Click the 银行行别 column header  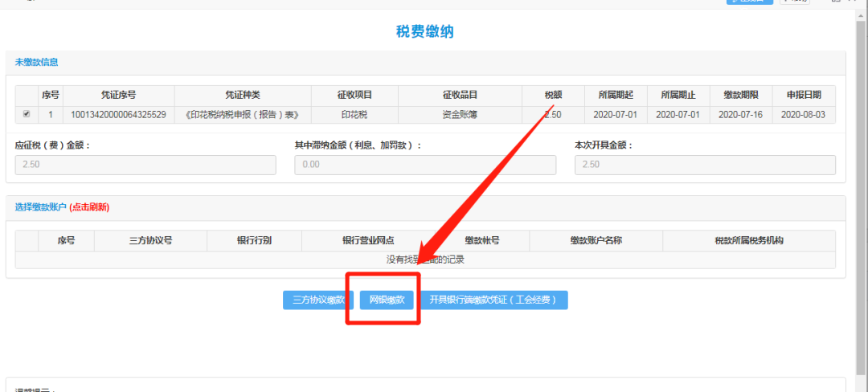tap(254, 240)
